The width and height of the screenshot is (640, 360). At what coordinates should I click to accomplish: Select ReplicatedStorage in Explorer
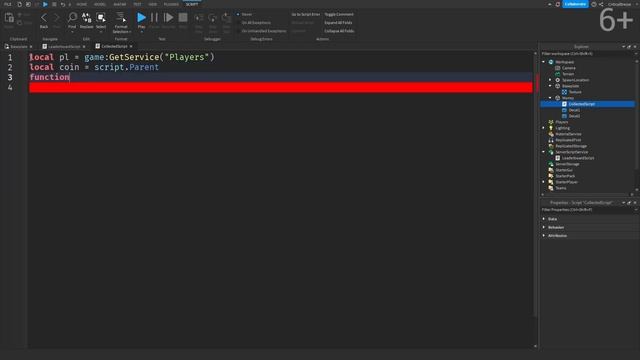tap(571, 146)
